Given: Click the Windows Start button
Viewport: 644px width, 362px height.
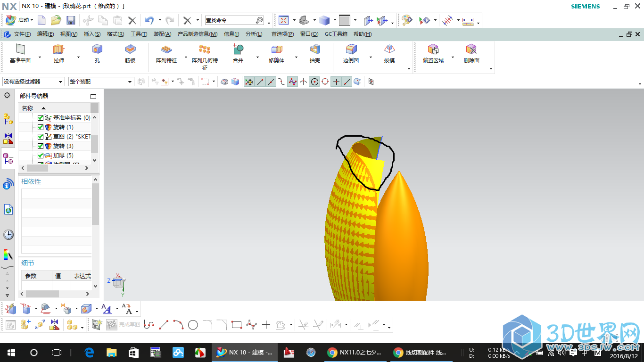Looking at the screenshot, I should pos(11,353).
